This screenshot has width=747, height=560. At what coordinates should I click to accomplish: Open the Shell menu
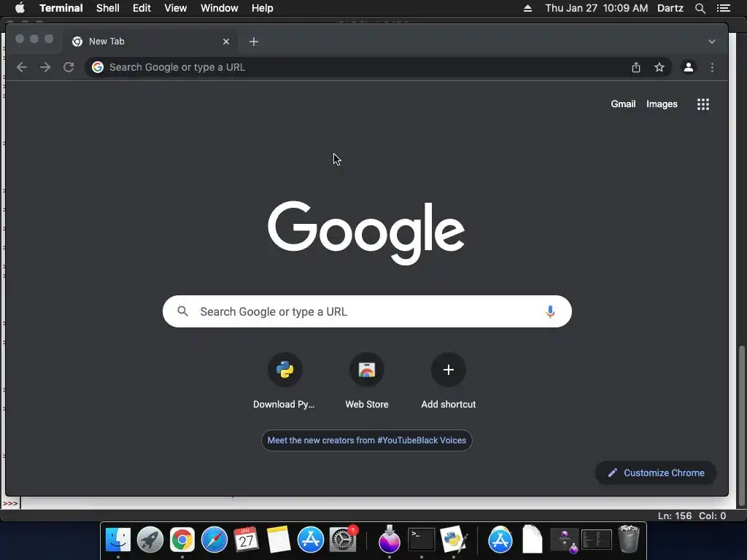108,8
